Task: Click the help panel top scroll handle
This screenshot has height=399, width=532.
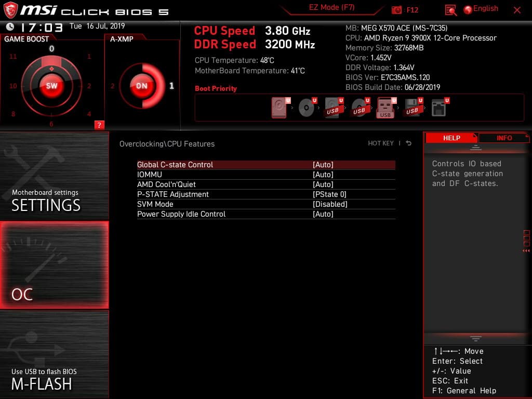Action: click(x=476, y=148)
